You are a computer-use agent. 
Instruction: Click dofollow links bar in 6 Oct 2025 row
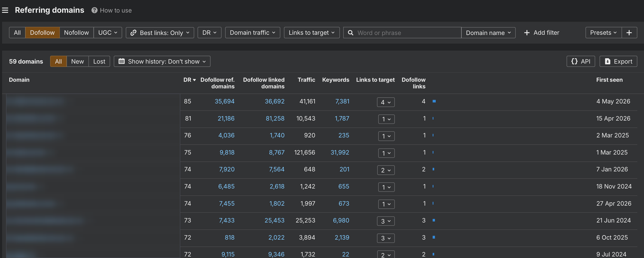[x=434, y=237]
